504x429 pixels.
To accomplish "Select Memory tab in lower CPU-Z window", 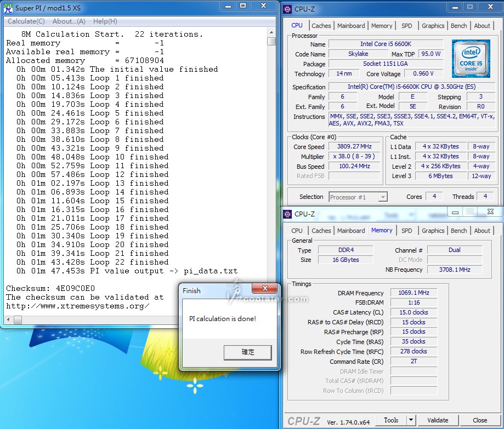I will (382, 230).
